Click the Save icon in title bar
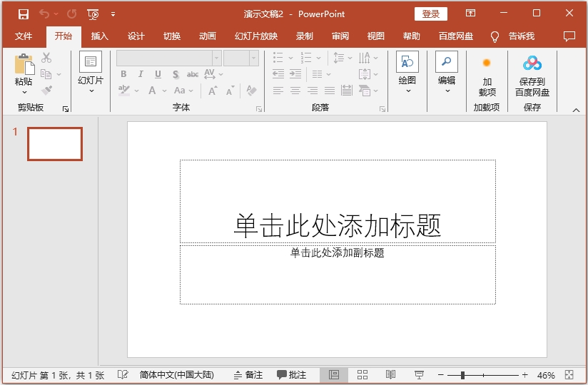 (24, 14)
